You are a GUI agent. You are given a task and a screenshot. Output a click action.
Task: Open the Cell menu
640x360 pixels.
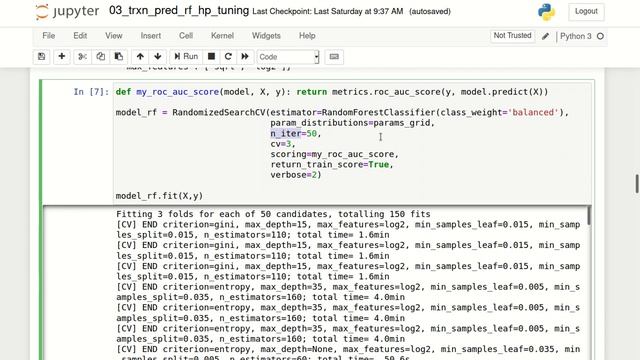tap(186, 36)
